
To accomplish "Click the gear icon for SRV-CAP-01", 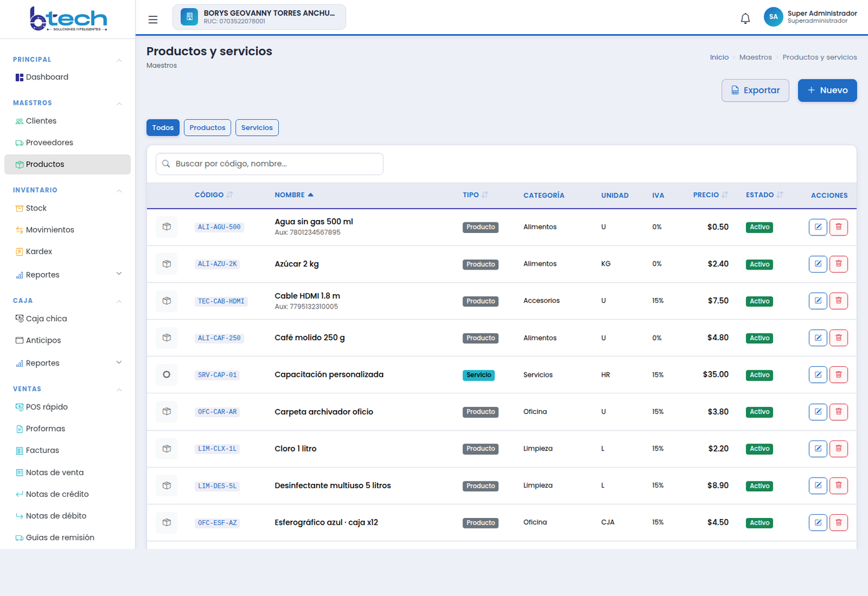I will point(167,375).
